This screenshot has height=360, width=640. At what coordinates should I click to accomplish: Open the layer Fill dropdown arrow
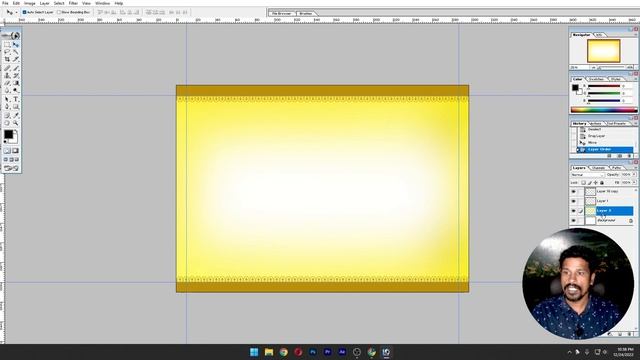(x=634, y=183)
